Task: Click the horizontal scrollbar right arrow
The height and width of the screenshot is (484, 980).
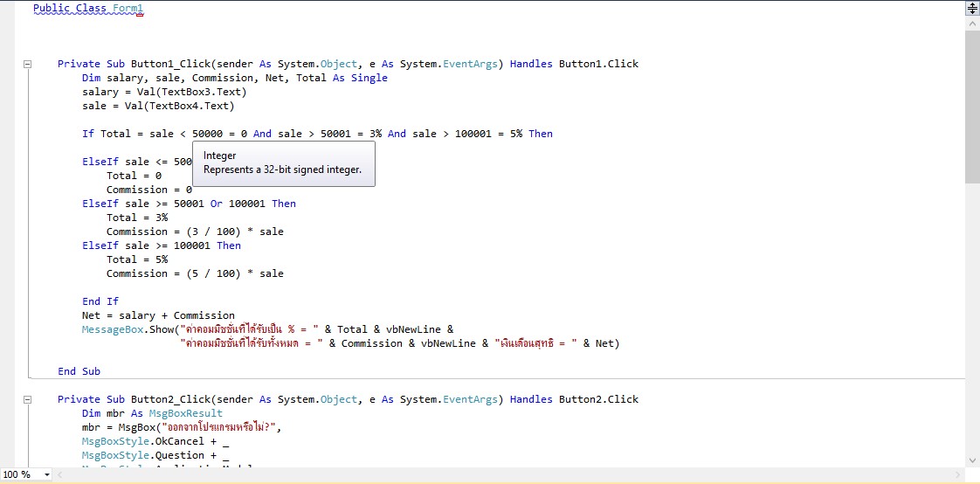Action: (959, 474)
